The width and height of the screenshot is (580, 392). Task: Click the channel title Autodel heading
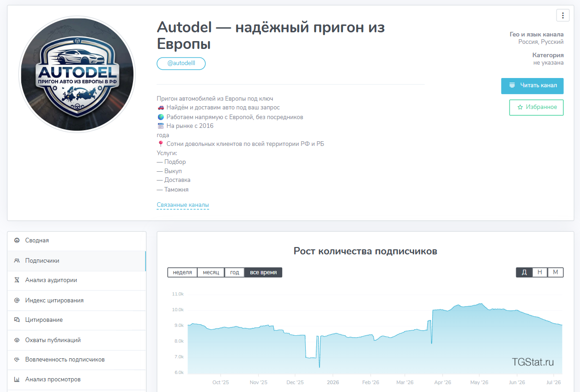point(271,36)
